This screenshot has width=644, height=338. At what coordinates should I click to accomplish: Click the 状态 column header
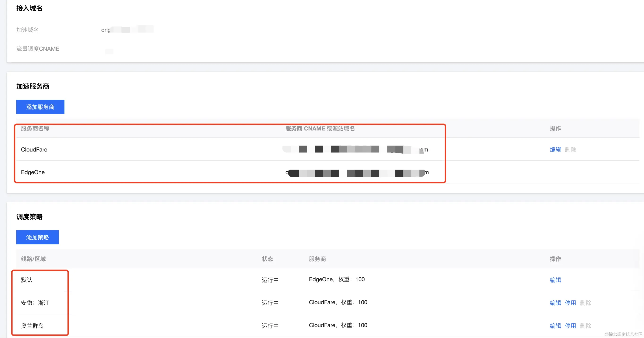[267, 259]
